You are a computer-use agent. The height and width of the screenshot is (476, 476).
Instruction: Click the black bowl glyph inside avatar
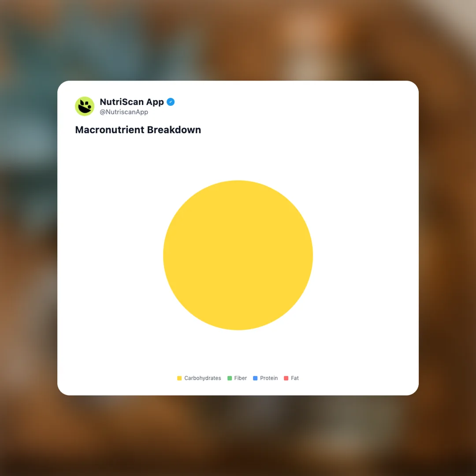(85, 107)
